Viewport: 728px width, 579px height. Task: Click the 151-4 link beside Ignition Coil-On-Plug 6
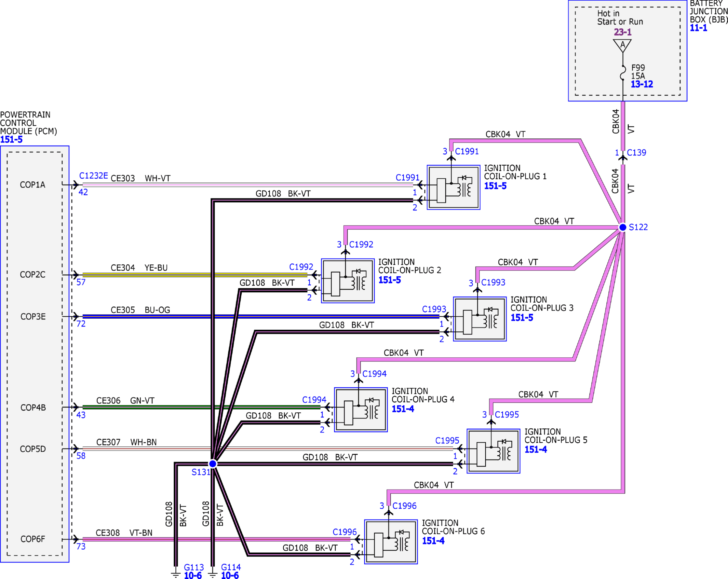point(433,541)
